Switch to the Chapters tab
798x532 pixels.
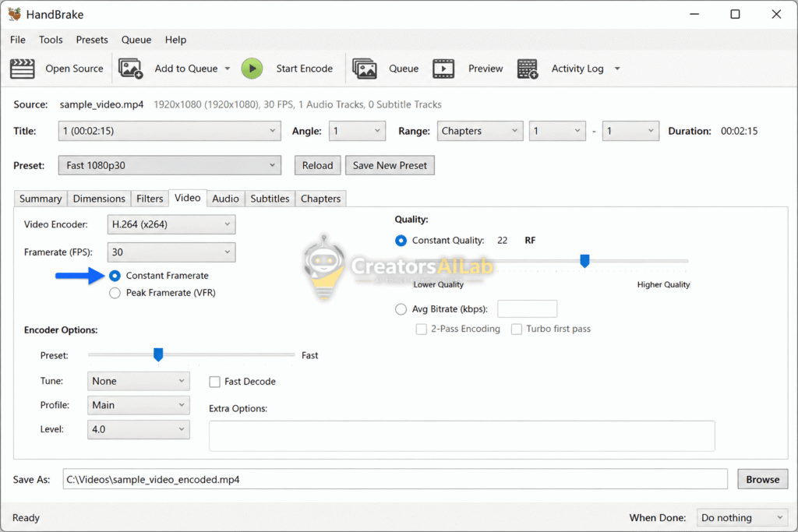click(x=320, y=199)
